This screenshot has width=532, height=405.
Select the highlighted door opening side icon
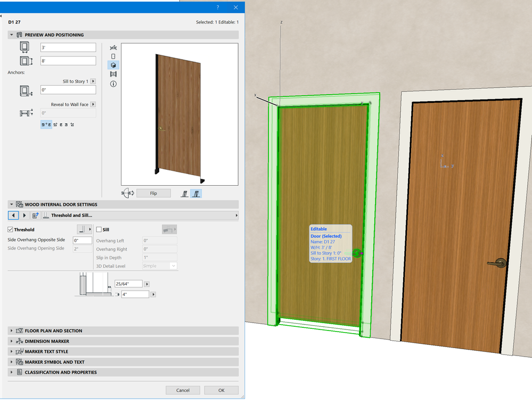tap(196, 194)
